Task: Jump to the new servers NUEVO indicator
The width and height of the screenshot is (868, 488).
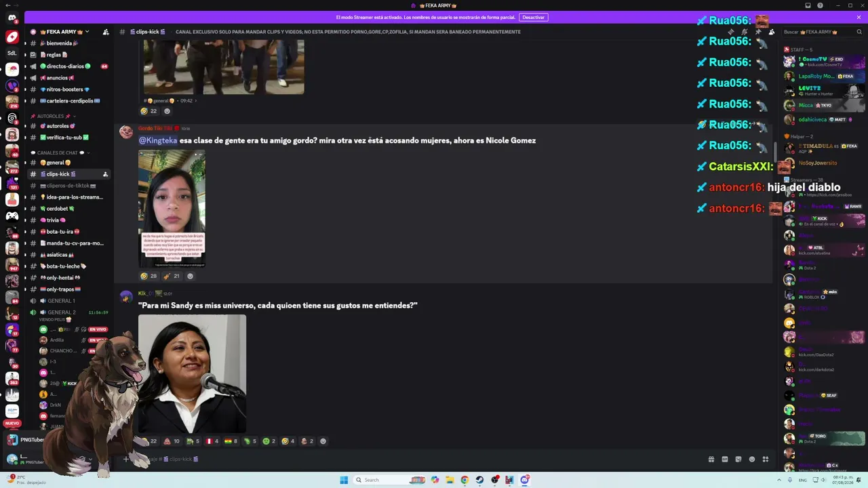Action: (12, 423)
